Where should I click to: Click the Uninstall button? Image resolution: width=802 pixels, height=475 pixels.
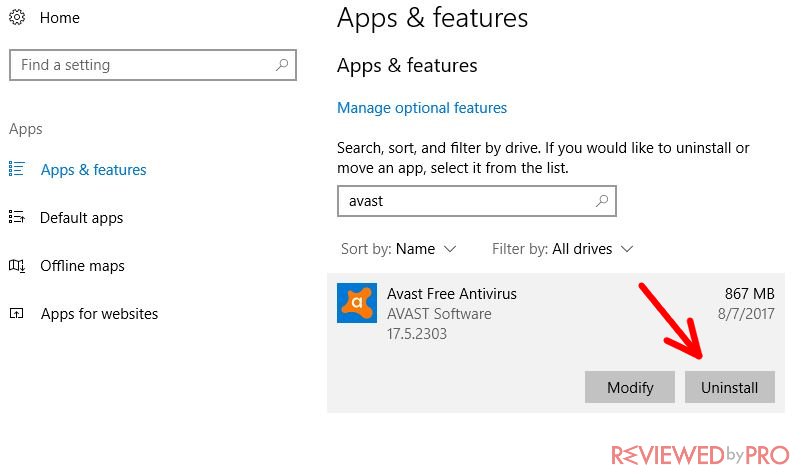730,387
